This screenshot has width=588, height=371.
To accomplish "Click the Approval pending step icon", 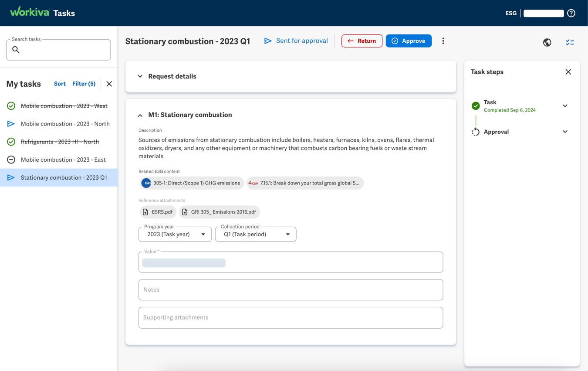I will coord(476,132).
